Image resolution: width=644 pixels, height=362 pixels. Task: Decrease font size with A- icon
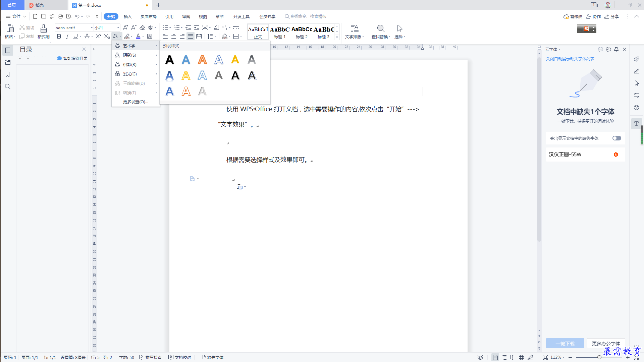tap(133, 27)
